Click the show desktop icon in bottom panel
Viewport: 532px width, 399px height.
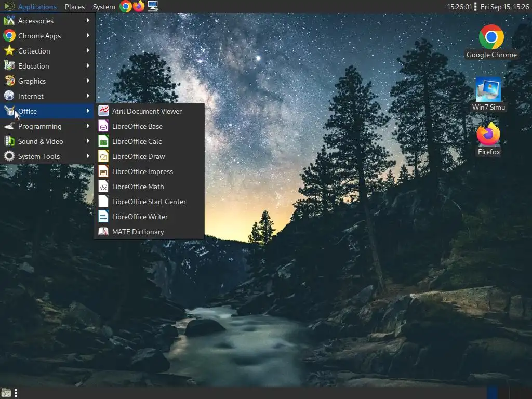6,393
